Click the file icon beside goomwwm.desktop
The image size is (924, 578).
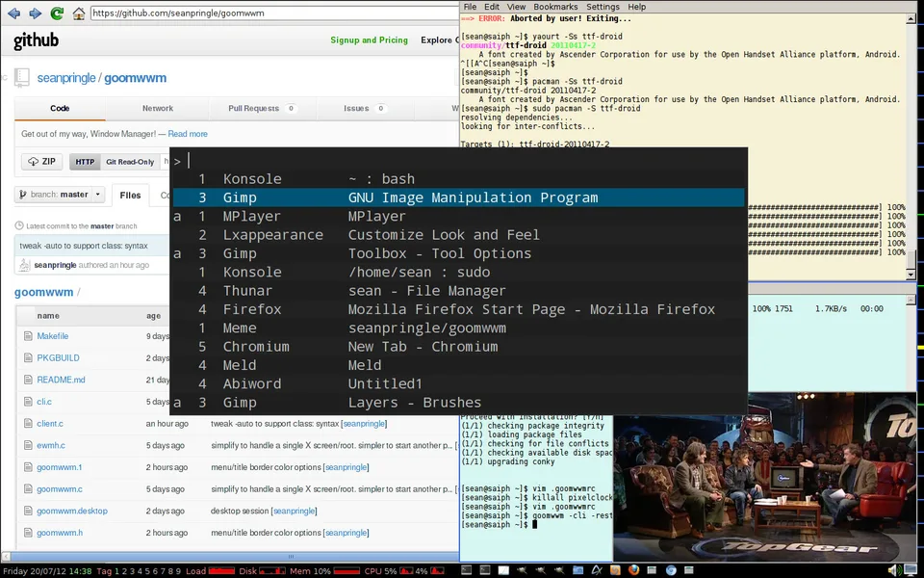coord(28,511)
